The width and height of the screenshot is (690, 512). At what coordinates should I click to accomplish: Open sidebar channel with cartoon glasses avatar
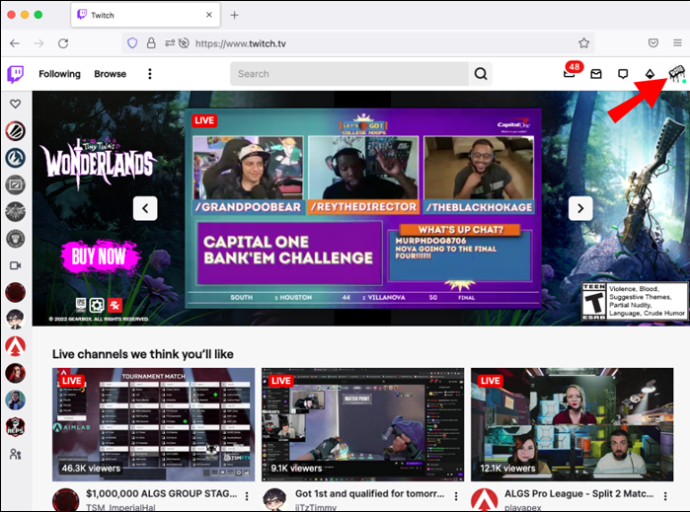pyautogui.click(x=15, y=319)
